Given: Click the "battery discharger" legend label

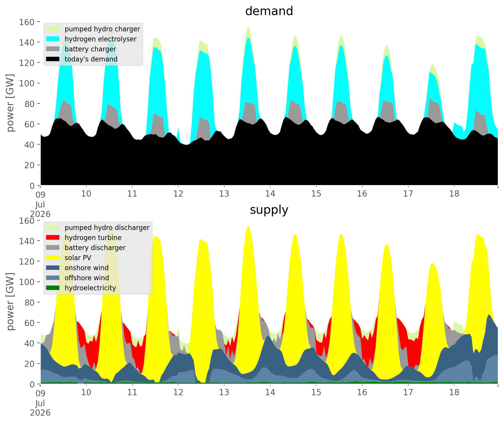Looking at the screenshot, I should pos(95,248).
